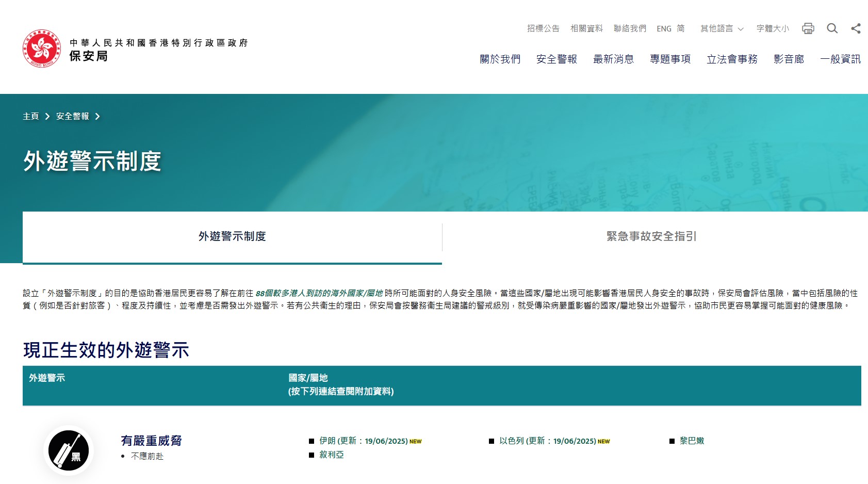Click the print page icon
The image size is (868, 484).
[808, 28]
